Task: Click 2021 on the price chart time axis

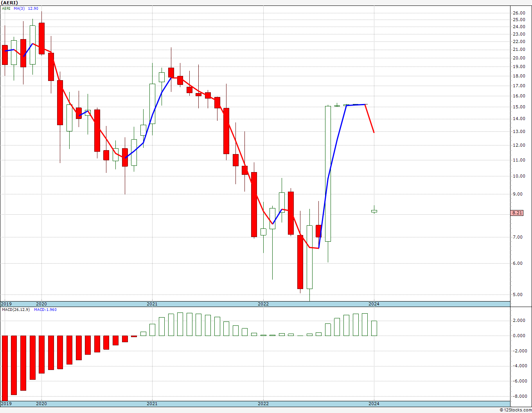Action: (x=152, y=304)
